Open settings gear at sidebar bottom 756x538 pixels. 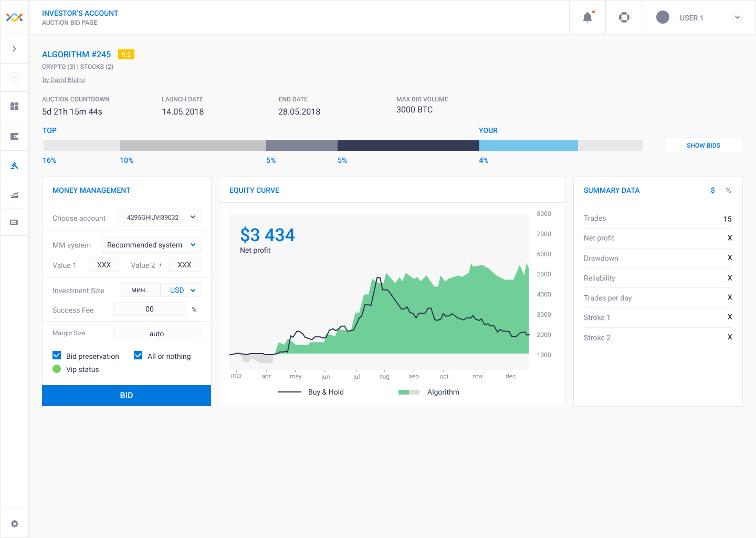[14, 523]
